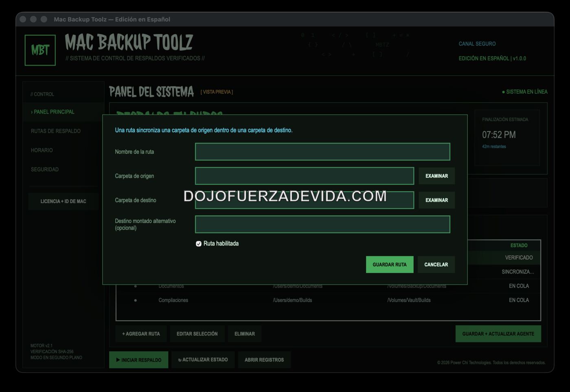Viewport: 570px width, 392px height.
Task: Click the Agregar Ruta button
Action: 141,334
